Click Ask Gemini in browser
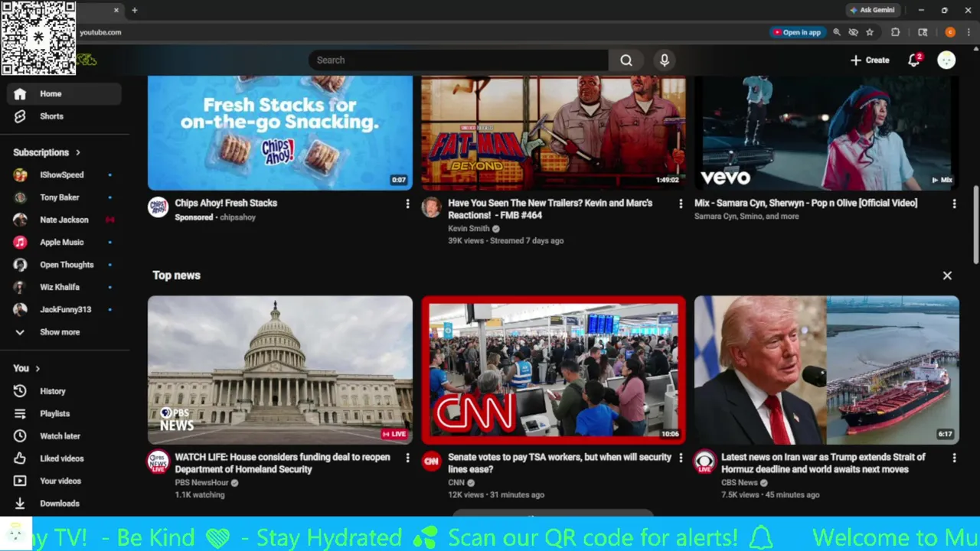The height and width of the screenshot is (551, 980). click(x=872, y=10)
